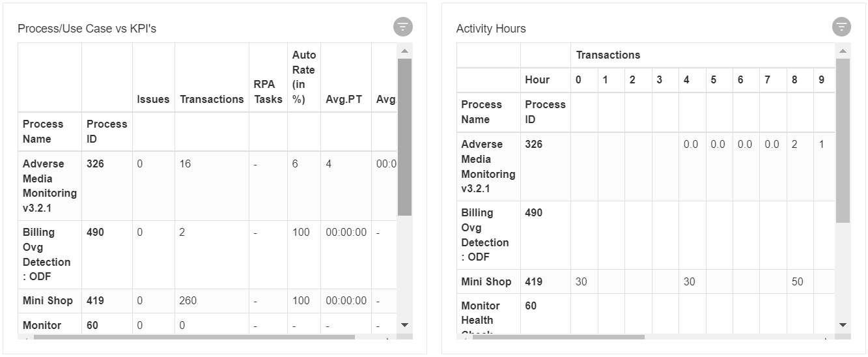Select Adverse Media Monitoring v3.2.1 in Activity Hours
The height and width of the screenshot is (357, 868).
[x=488, y=166]
